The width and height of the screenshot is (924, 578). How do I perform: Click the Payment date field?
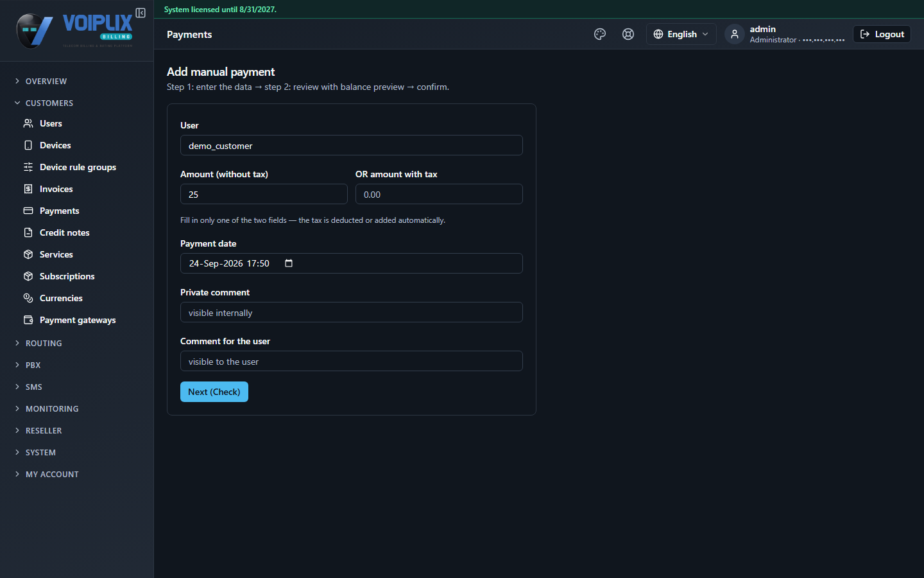352,263
